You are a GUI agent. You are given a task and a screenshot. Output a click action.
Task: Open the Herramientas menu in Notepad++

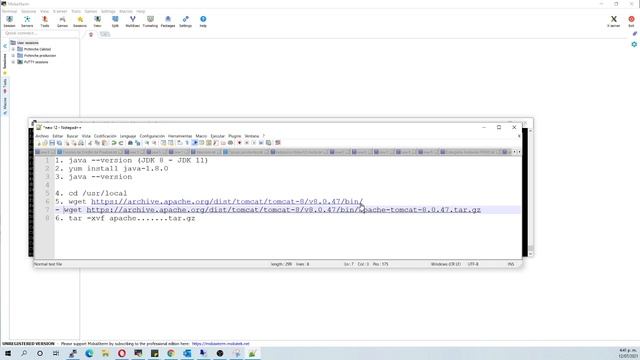click(x=180, y=136)
